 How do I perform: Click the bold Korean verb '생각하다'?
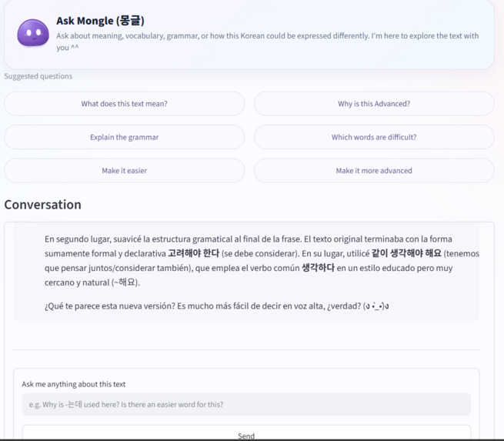(319, 268)
